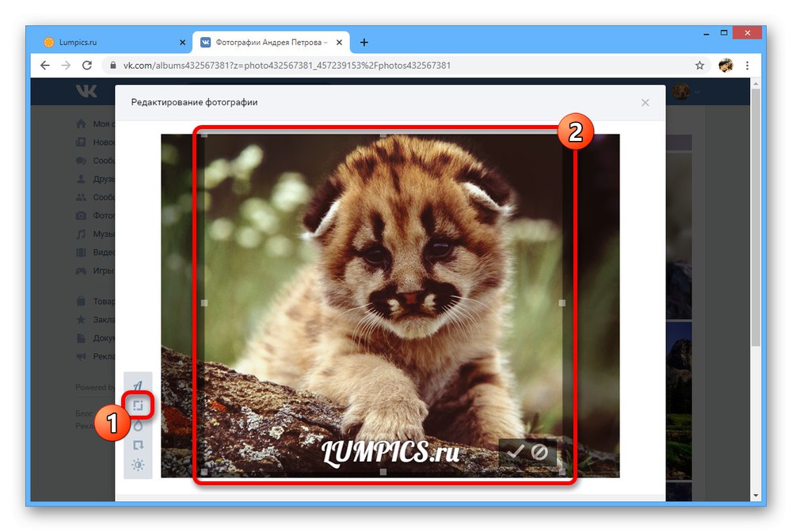Close the photo editing dialog
This screenshot has height=532, width=792.
click(x=645, y=102)
